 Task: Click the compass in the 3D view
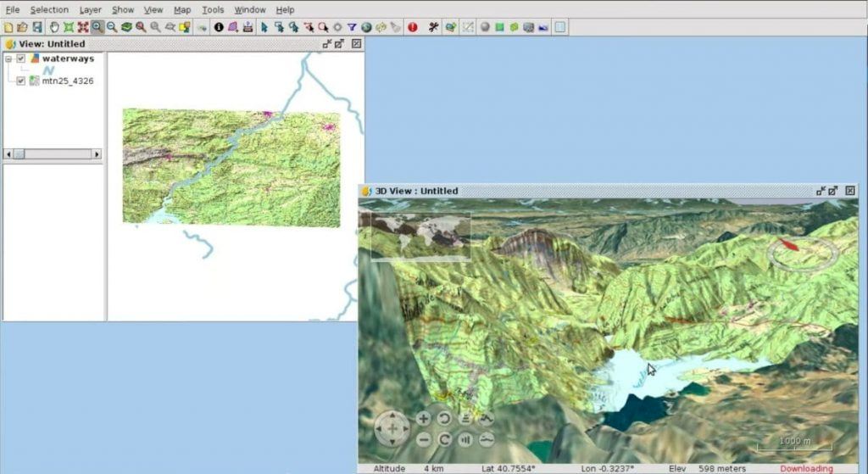(801, 252)
